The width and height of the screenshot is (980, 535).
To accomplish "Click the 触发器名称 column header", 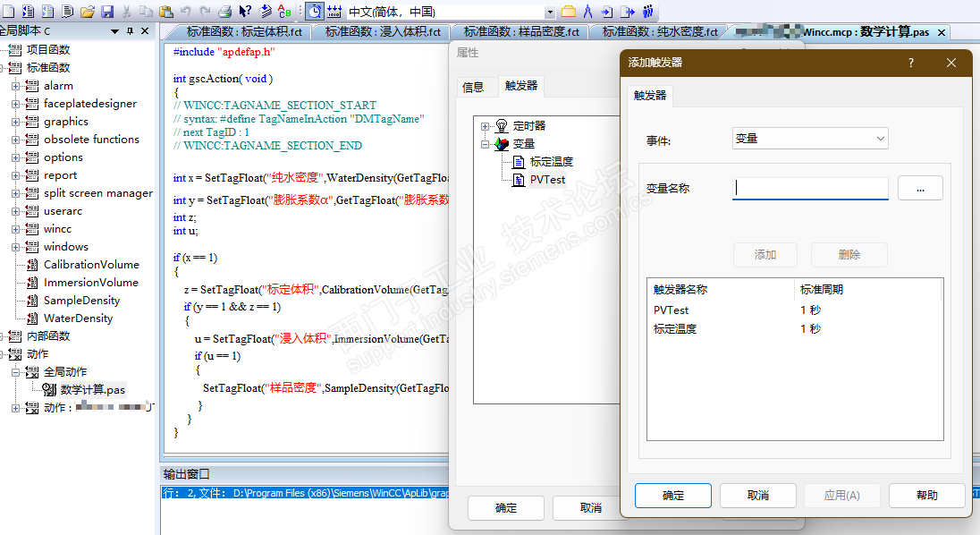I will click(721, 289).
